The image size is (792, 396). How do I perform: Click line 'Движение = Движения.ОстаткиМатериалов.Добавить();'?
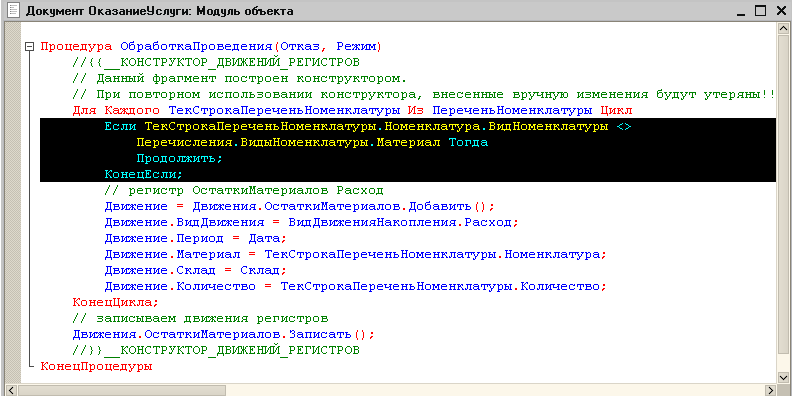[x=300, y=207]
